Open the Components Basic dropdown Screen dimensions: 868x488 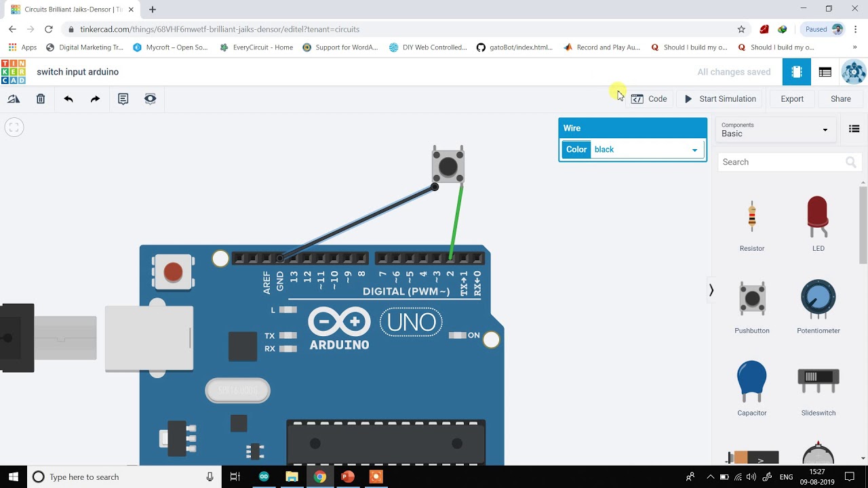774,129
